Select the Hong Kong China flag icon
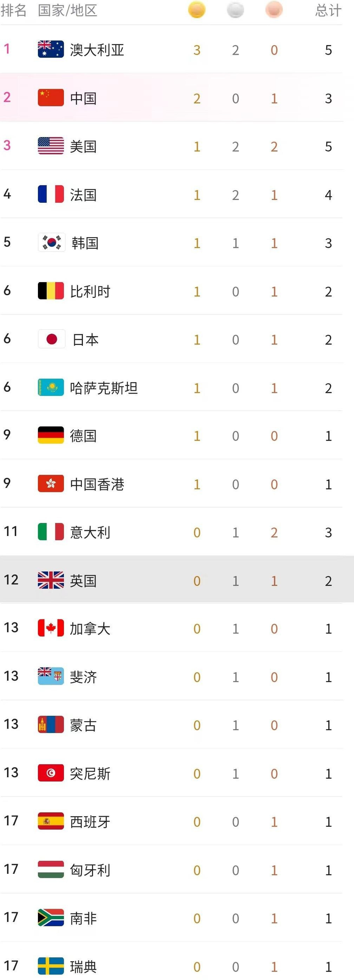Screen dimensions: 354x980 click(50, 483)
